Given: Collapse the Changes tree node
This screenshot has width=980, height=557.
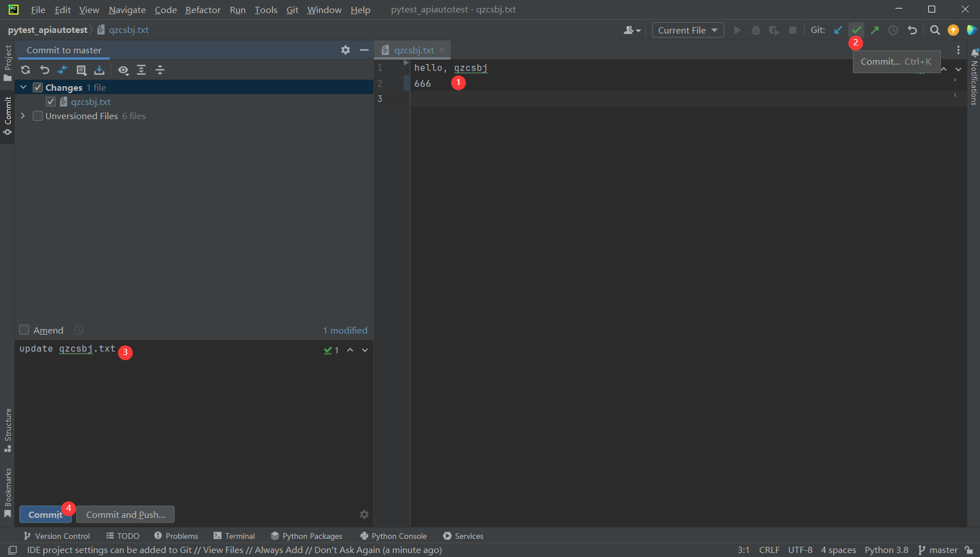Looking at the screenshot, I should pos(23,87).
